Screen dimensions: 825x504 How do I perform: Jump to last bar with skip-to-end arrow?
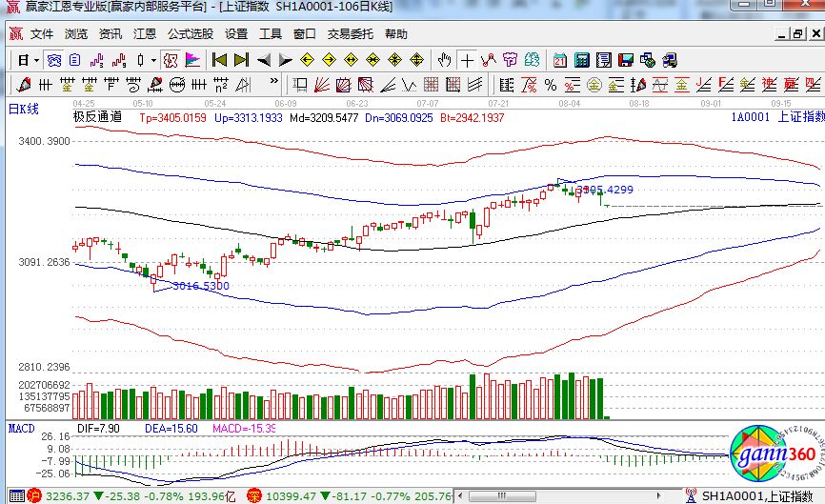[x=242, y=60]
